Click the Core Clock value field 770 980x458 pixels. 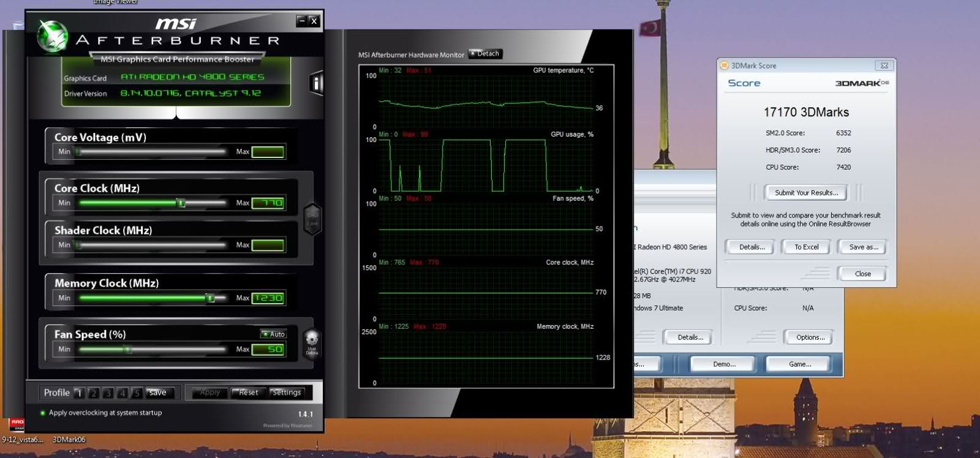(268, 203)
